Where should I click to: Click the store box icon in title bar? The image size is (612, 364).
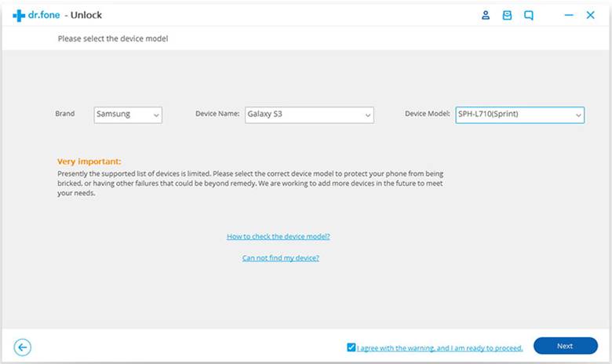pyautogui.click(x=507, y=15)
